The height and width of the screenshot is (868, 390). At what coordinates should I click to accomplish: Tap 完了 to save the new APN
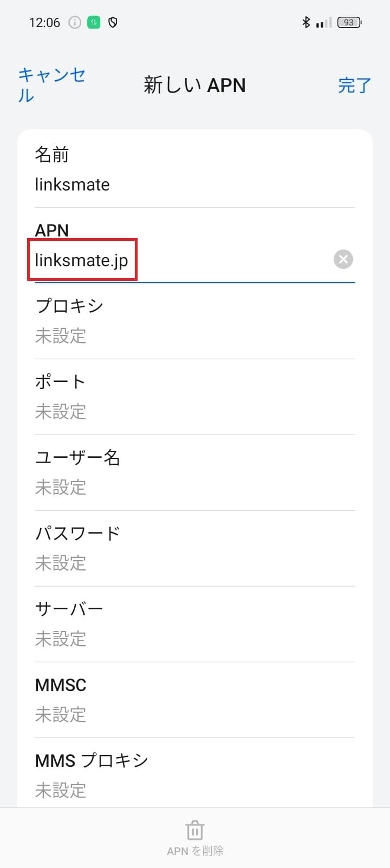pyautogui.click(x=355, y=86)
